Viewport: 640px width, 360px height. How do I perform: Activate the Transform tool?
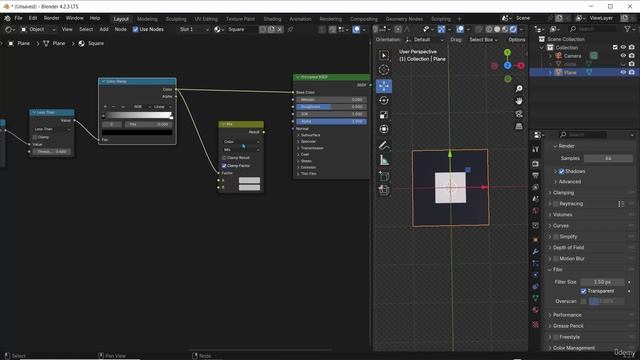click(384, 129)
